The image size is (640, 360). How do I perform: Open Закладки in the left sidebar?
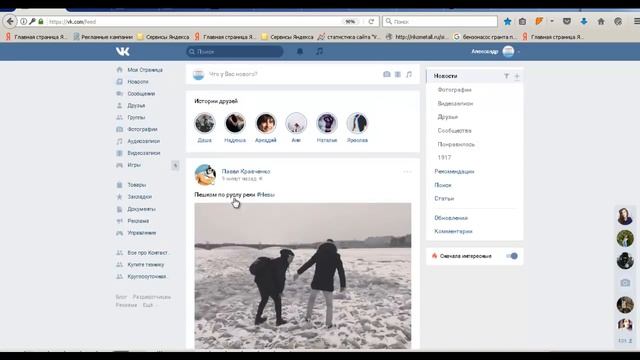tap(140, 197)
